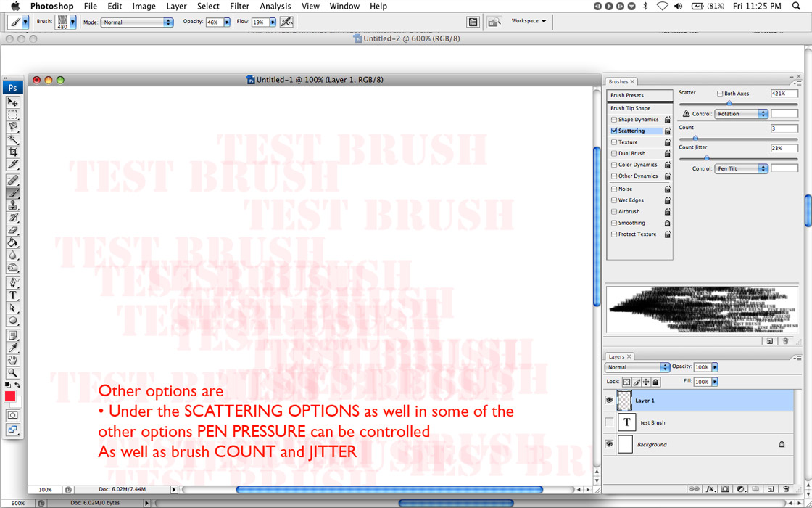This screenshot has height=508, width=812.
Task: Hide Layer 1 with its eye icon
Action: click(x=610, y=400)
